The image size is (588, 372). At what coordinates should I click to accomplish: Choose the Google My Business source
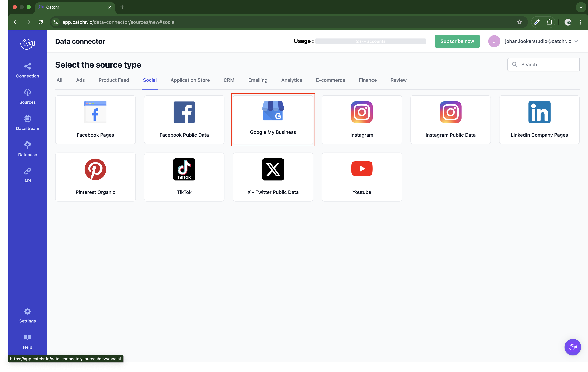(273, 120)
